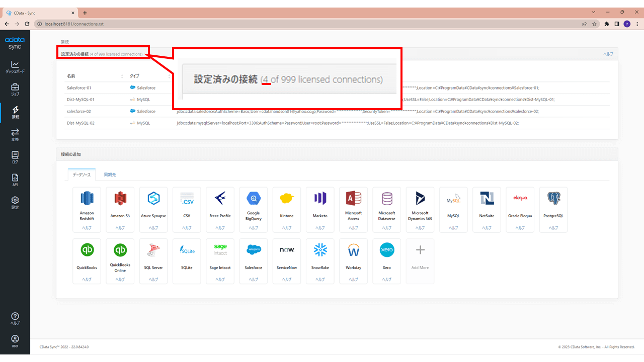Add a Salesforce data source connection

click(x=254, y=261)
